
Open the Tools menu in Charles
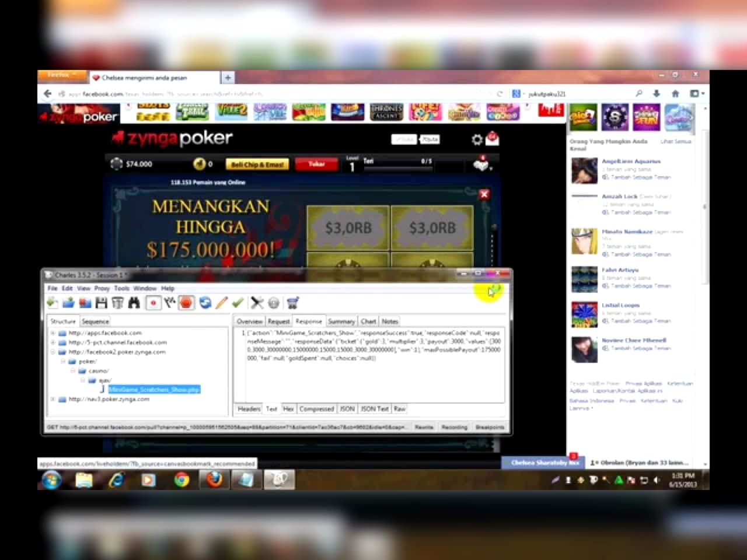(121, 288)
